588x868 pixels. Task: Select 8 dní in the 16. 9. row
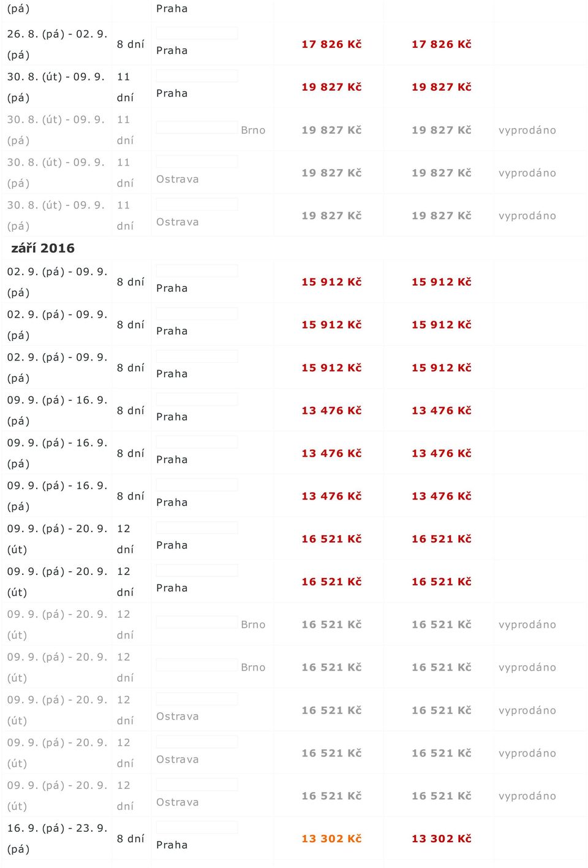(130, 839)
